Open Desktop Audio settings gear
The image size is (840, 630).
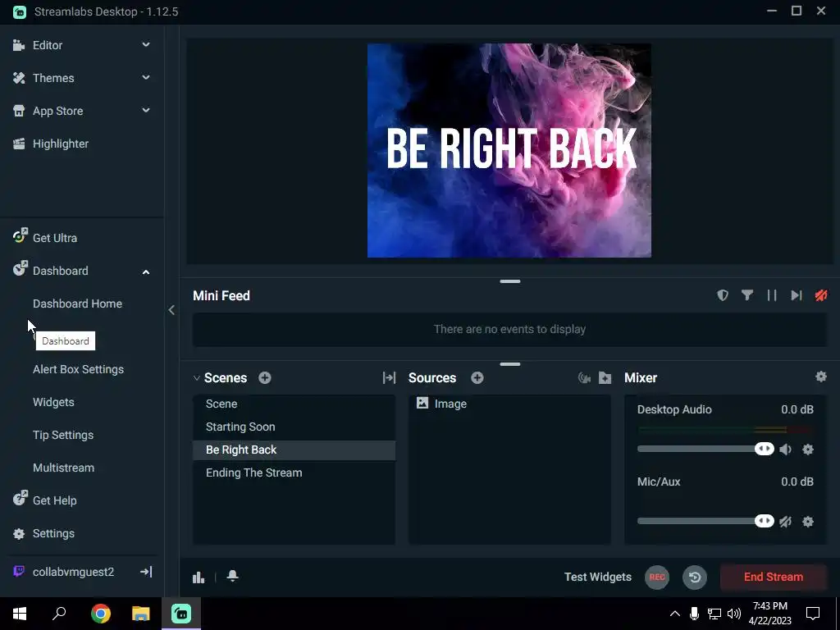pos(808,450)
